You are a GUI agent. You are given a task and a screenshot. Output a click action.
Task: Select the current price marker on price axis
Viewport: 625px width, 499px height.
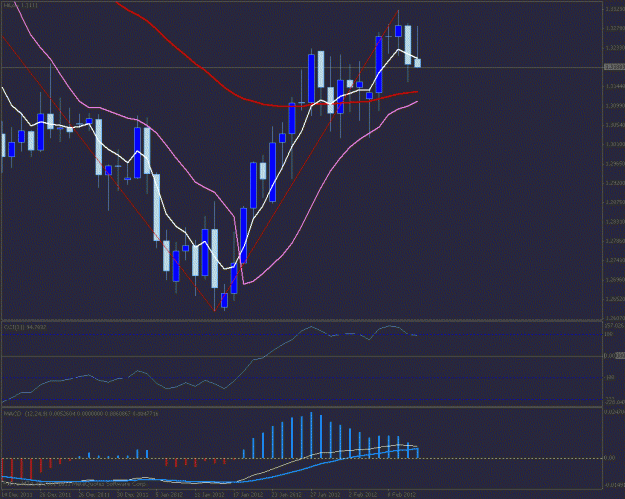pos(614,67)
